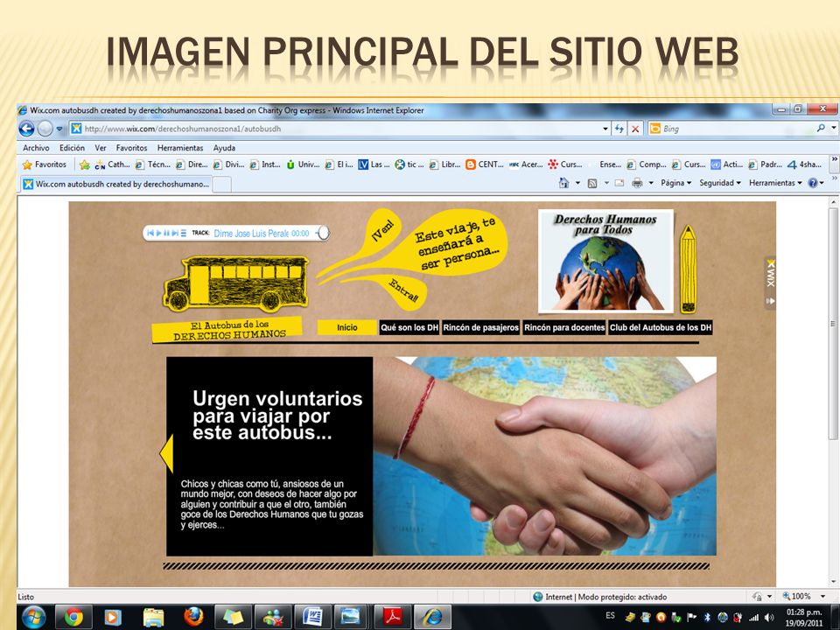
Task: Open Adobe Reader from the taskbar
Action: pyautogui.click(x=393, y=617)
